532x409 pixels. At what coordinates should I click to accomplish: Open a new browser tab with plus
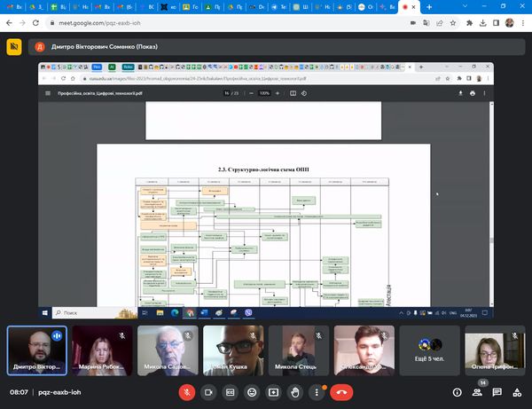pos(429,7)
